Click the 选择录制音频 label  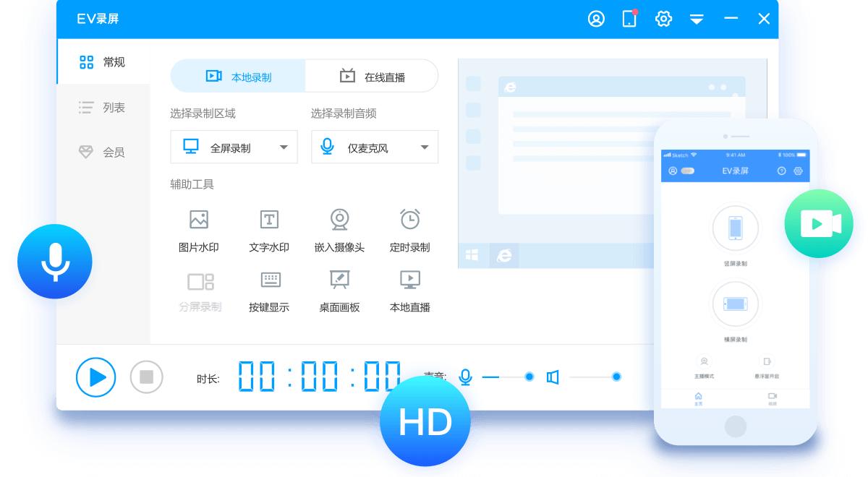pos(344,113)
